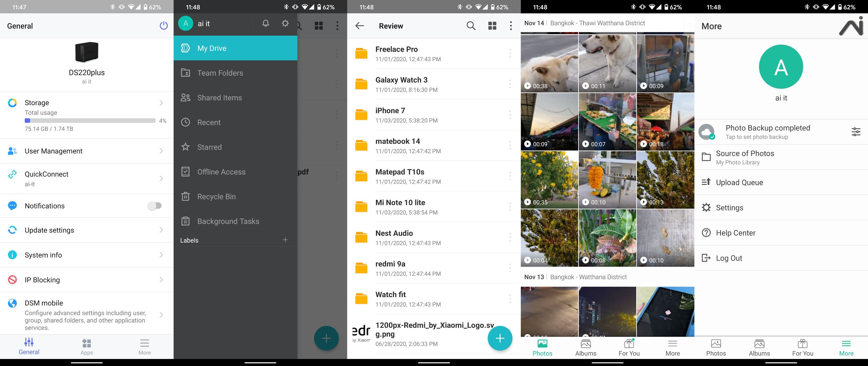This screenshot has width=868, height=366.
Task: Tap the plus button on Review screen
Action: [500, 338]
